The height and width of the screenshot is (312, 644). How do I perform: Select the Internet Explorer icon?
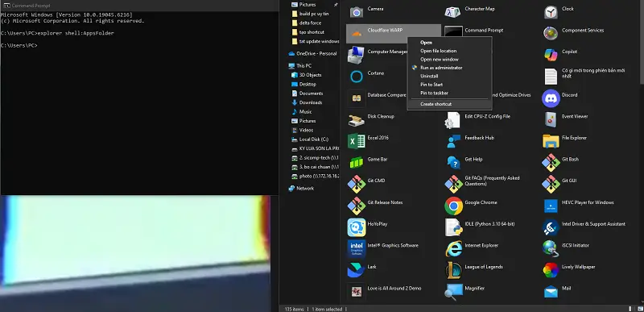[x=453, y=248]
